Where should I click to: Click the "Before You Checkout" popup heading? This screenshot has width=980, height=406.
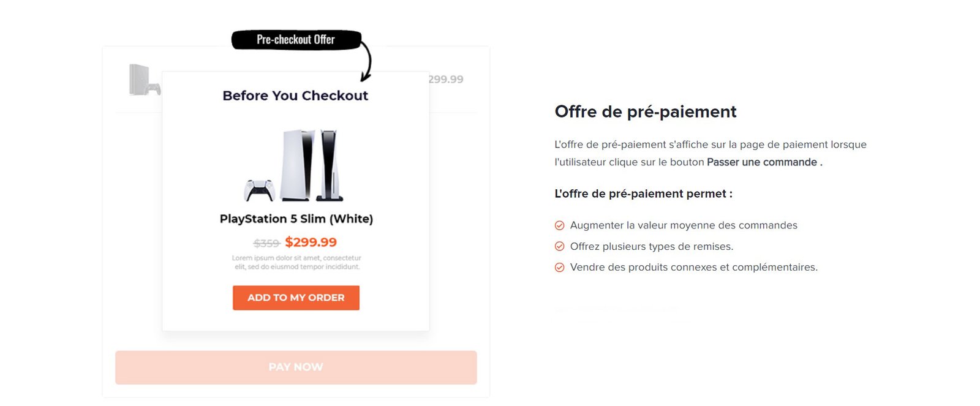[x=295, y=96]
